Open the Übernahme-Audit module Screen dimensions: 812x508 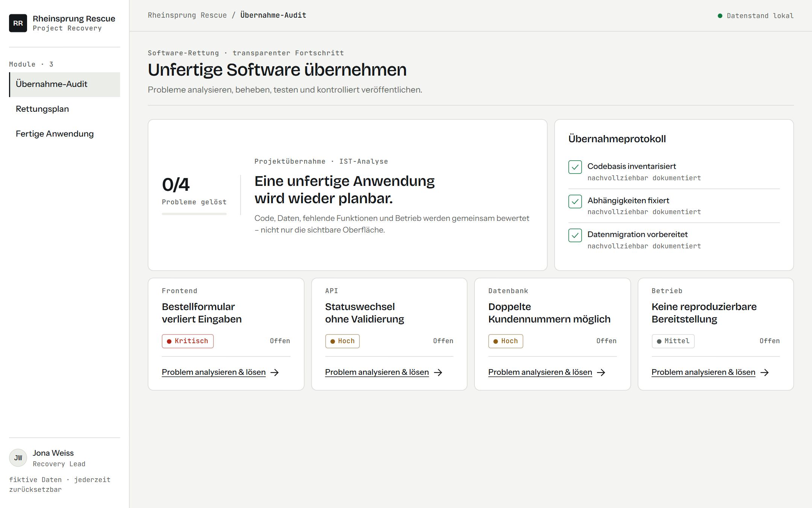65,84
